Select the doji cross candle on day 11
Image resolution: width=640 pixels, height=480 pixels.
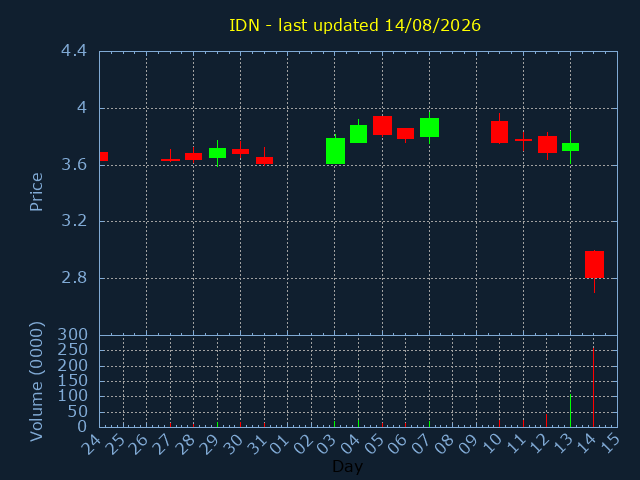[523, 140]
